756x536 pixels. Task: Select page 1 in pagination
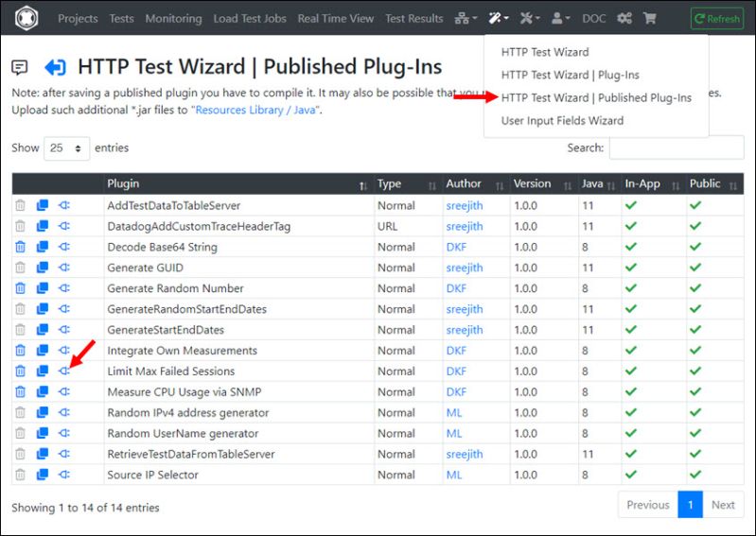click(x=690, y=505)
